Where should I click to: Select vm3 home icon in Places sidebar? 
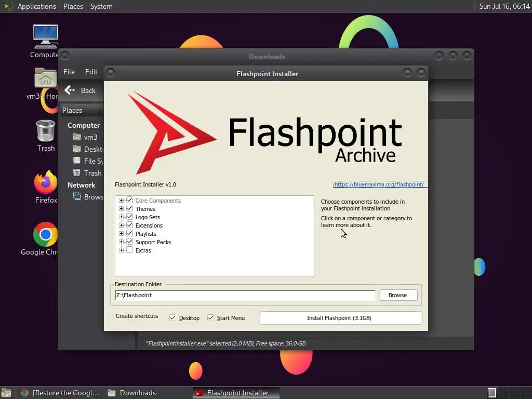(x=77, y=137)
